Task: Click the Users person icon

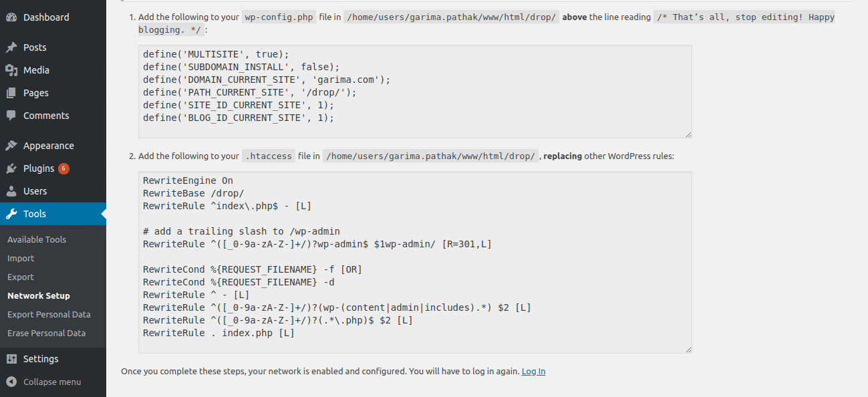Action: (11, 191)
